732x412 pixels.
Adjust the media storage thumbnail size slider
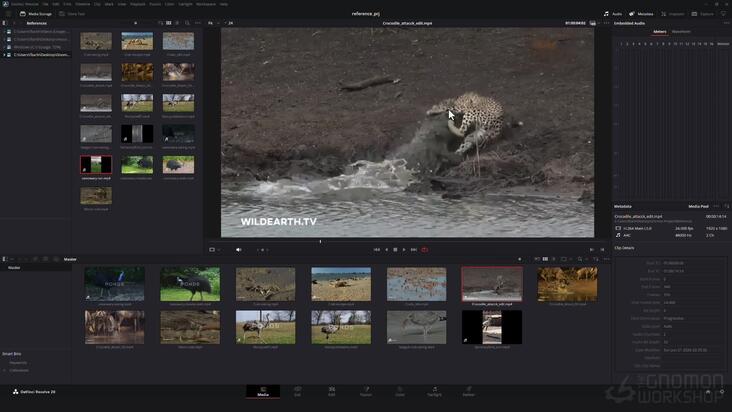click(135, 23)
